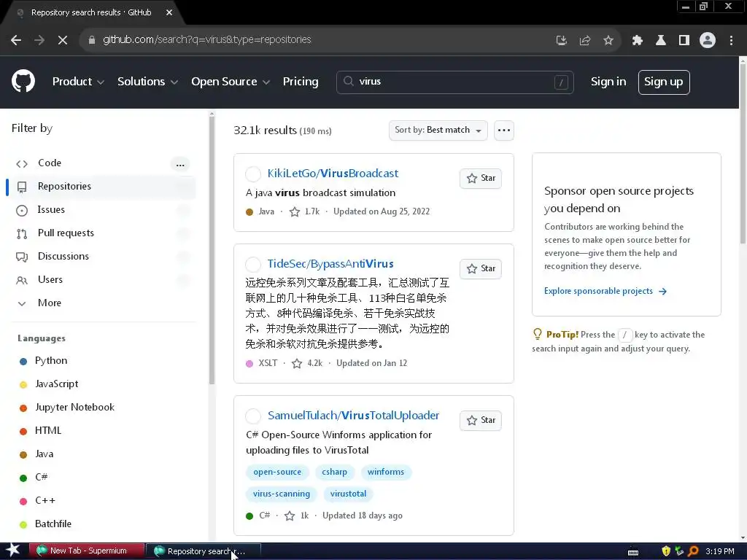Click the star icon beside 1k stars count
The height and width of the screenshot is (560, 747).
pyautogui.click(x=290, y=516)
